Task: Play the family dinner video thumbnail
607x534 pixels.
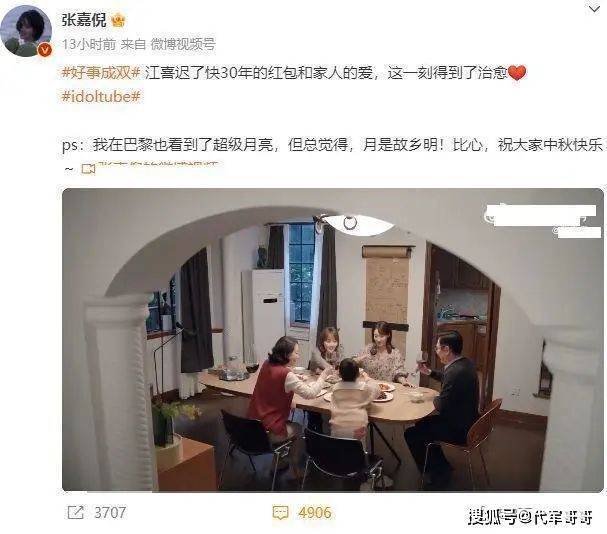Action: [333, 340]
